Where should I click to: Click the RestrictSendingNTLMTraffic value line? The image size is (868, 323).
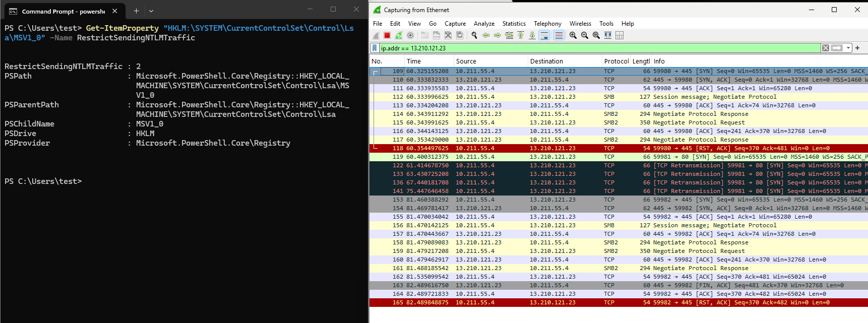(73, 67)
